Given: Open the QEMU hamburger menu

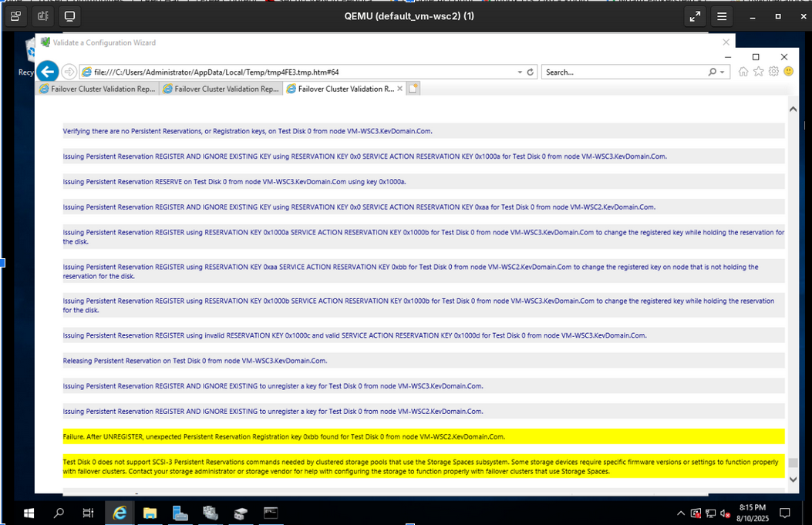Looking at the screenshot, I should tap(722, 16).
